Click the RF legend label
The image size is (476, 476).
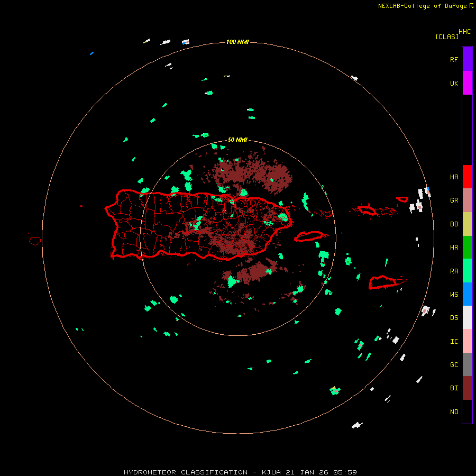coord(454,59)
